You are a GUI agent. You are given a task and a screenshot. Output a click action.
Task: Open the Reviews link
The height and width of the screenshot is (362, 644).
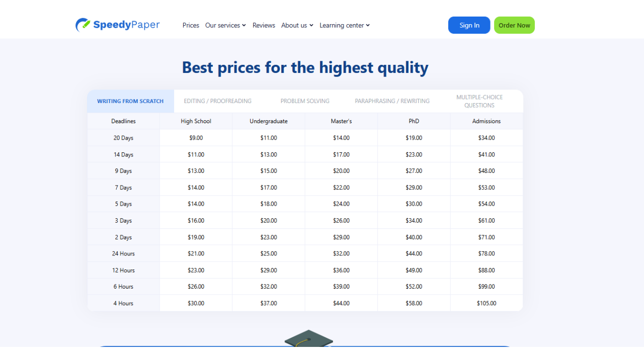(x=264, y=25)
